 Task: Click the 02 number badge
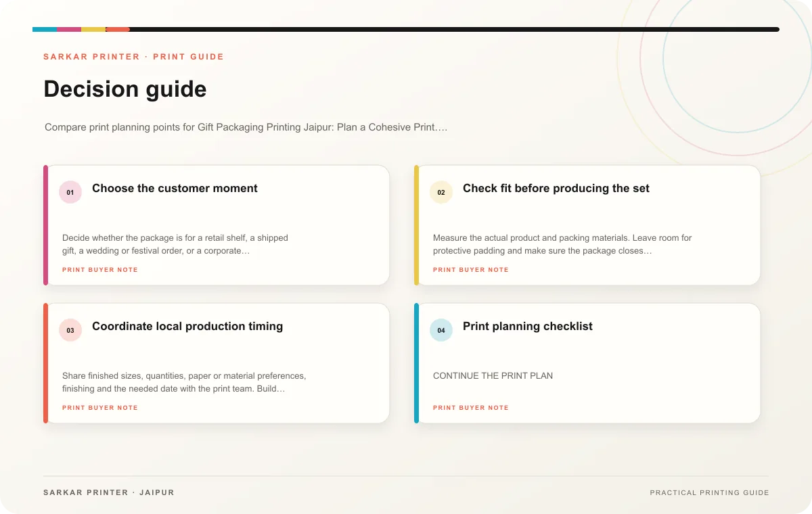[x=441, y=192]
